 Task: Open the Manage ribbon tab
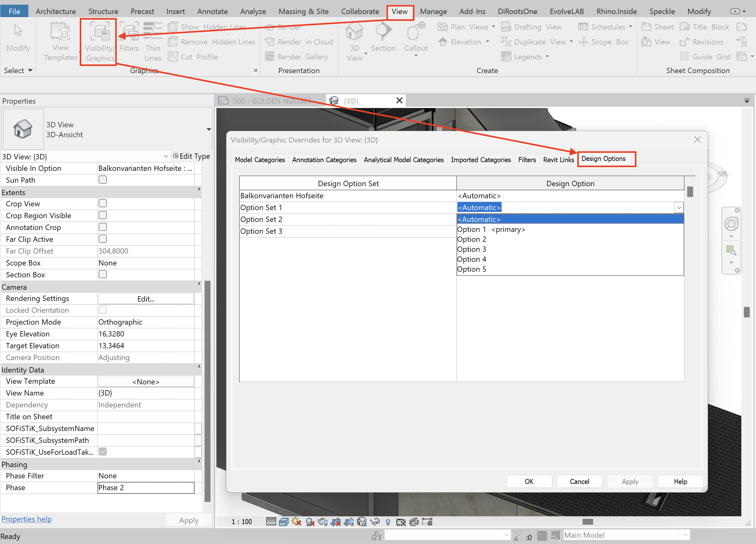pos(433,11)
